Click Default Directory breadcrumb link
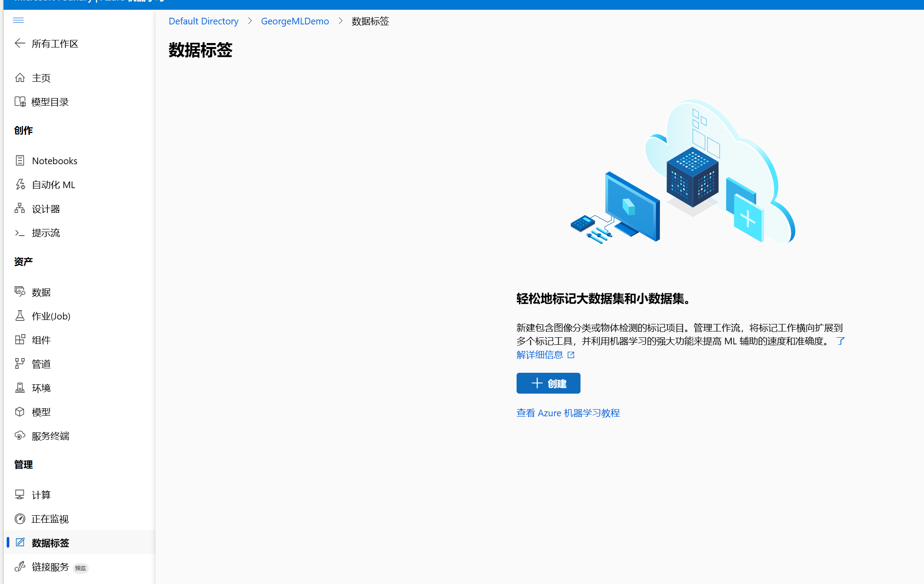Viewport: 924px width, 584px height. tap(203, 21)
